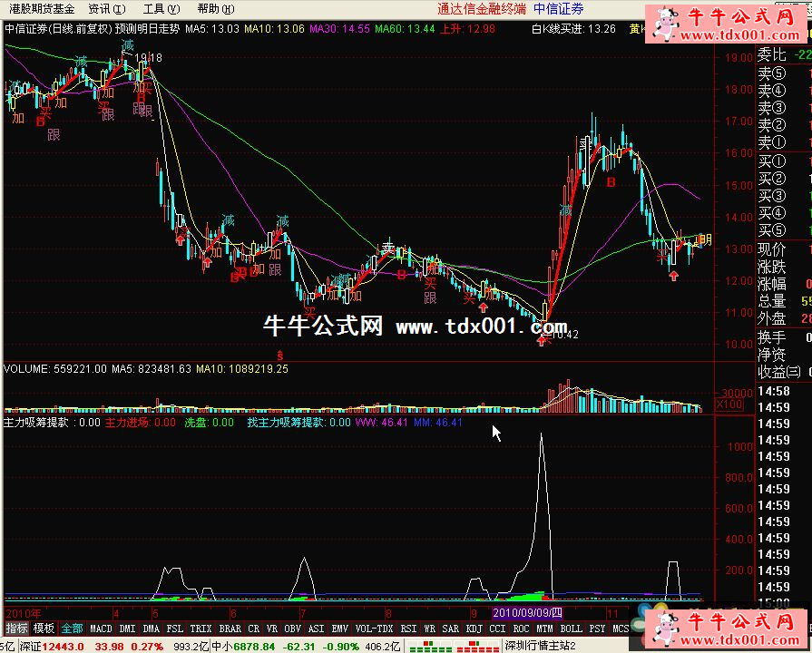Click the 主力进场: 0.00 indicator label
The image size is (812, 653).
click(x=141, y=423)
